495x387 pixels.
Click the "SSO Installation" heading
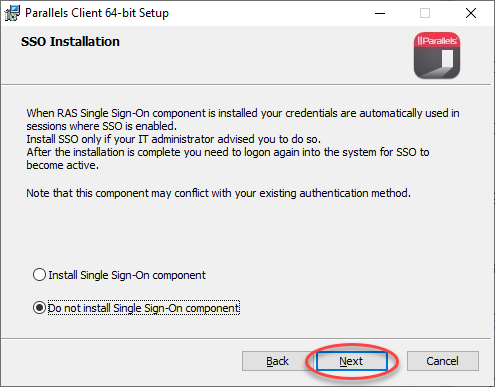point(70,42)
